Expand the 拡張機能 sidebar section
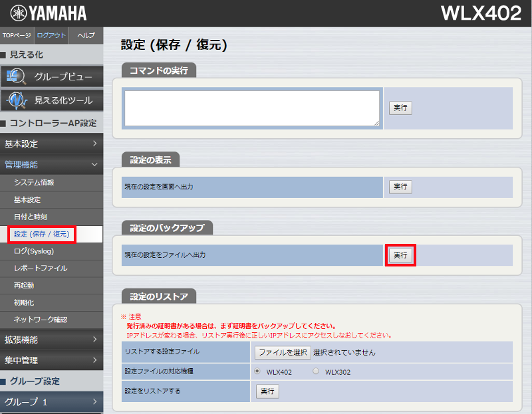 point(51,340)
